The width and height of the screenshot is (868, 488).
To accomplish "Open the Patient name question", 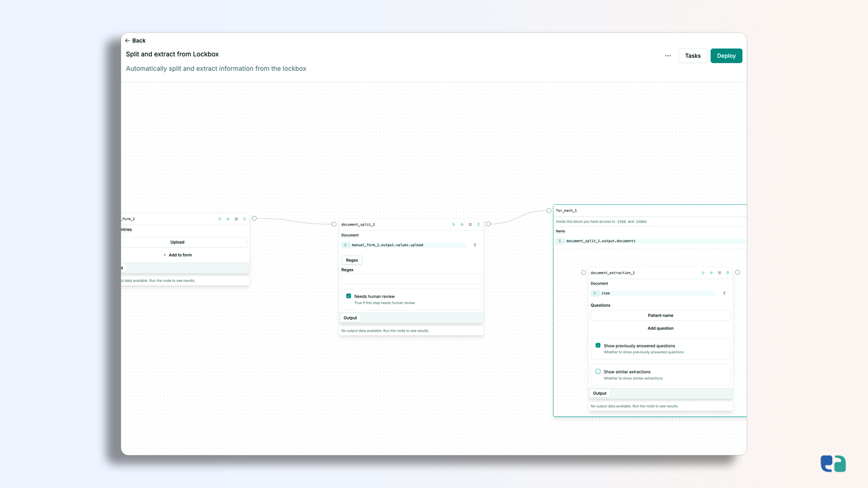I will [660, 316].
